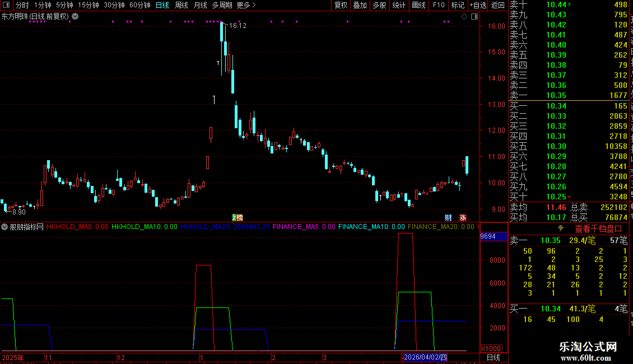The height and width of the screenshot is (364, 633).
Task: Switch to 60分钟 period
Action: [x=140, y=5]
